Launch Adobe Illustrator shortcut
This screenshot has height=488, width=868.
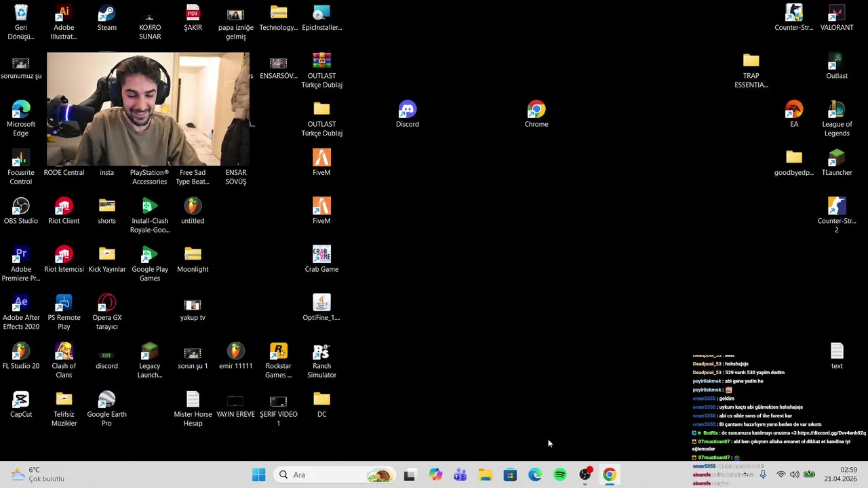coord(64,22)
